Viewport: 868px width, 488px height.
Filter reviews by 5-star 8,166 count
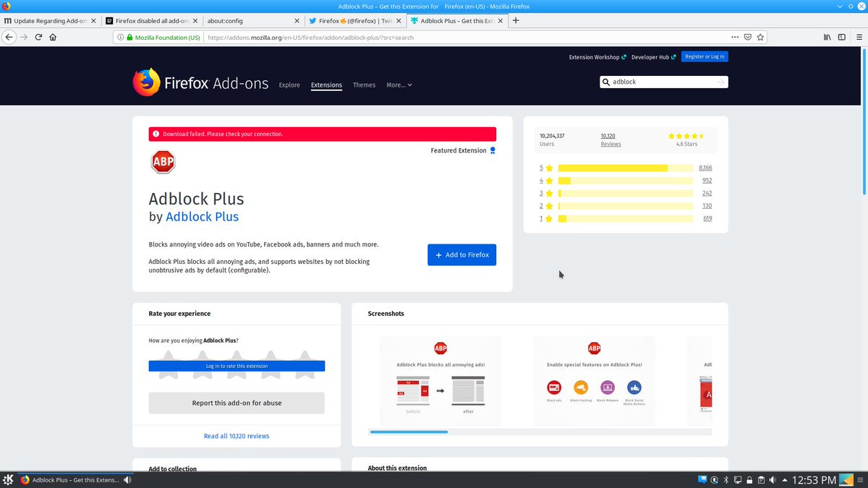point(705,168)
